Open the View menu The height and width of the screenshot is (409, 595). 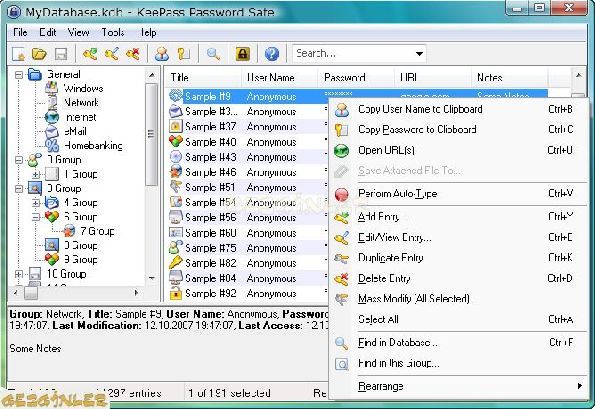coord(78,33)
